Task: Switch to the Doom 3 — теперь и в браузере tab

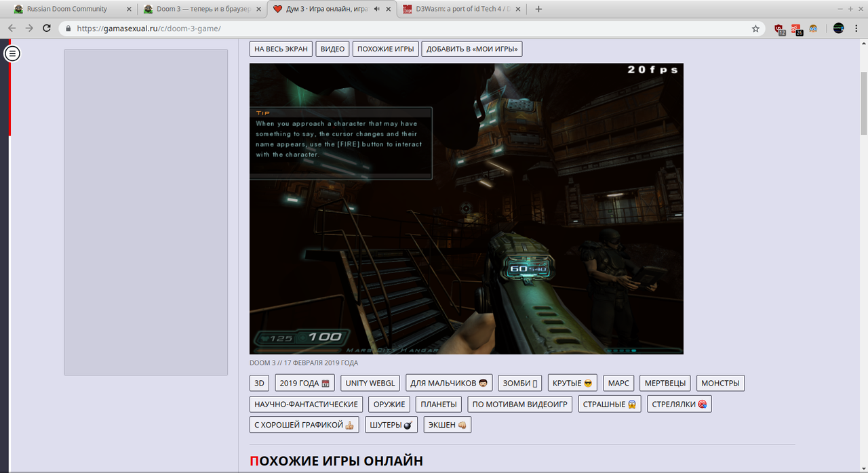Action: click(202, 9)
